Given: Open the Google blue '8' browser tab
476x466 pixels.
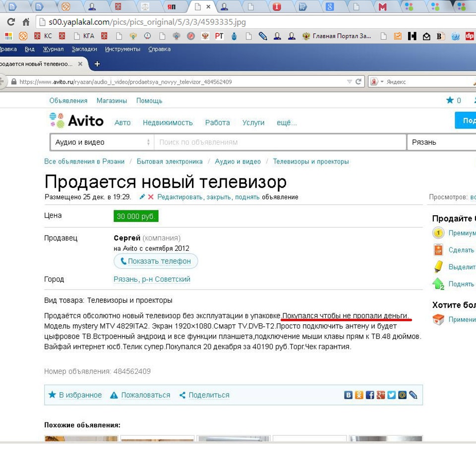Looking at the screenshot, I should tap(330, 6).
